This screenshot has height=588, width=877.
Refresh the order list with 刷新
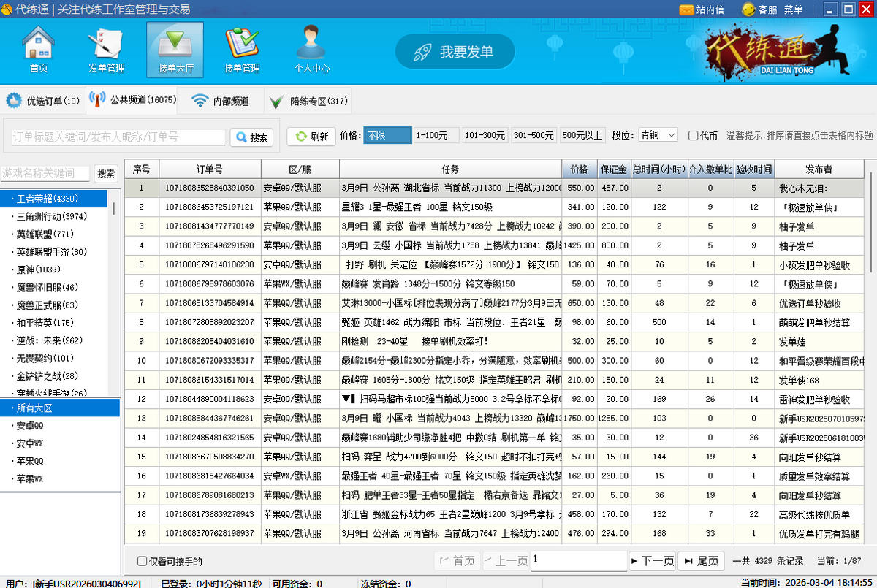click(x=311, y=137)
